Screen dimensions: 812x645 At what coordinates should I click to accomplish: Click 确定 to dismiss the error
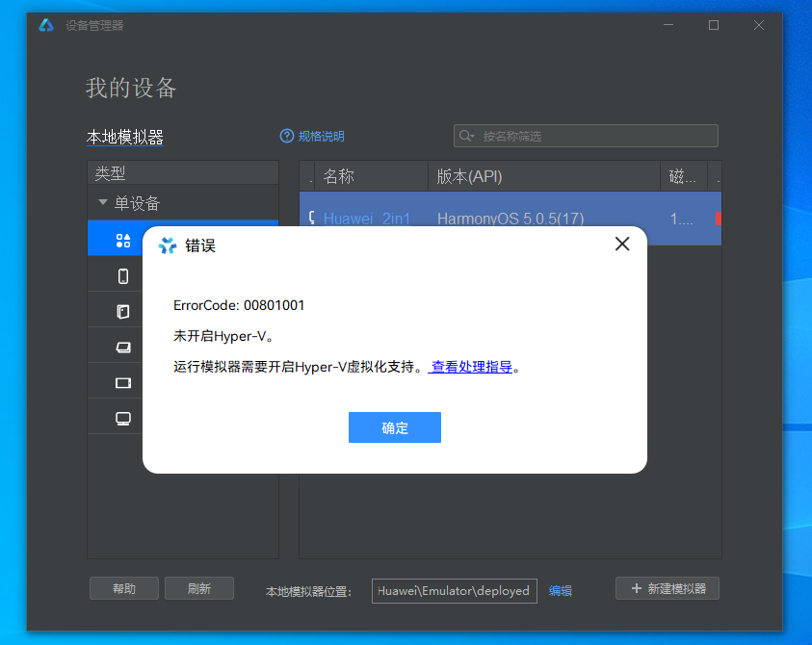394,427
